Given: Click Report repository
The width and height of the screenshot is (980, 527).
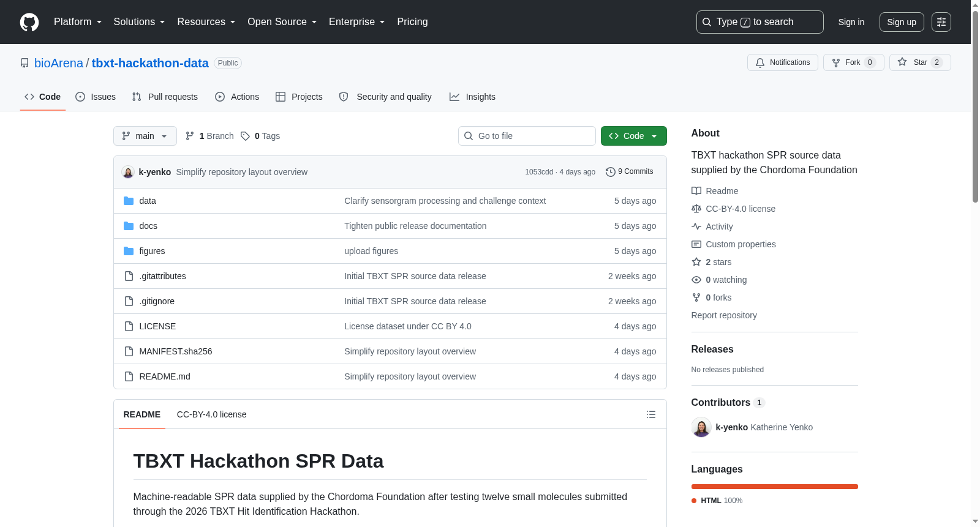Looking at the screenshot, I should 724,315.
